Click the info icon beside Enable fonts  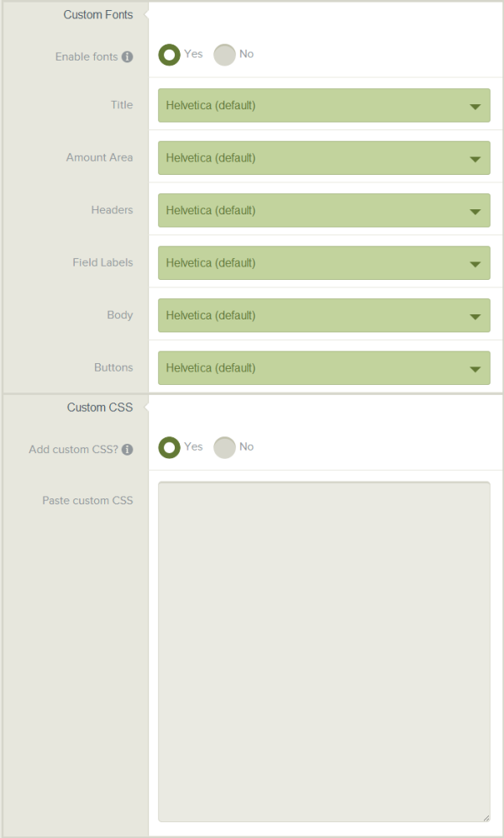coord(127,56)
